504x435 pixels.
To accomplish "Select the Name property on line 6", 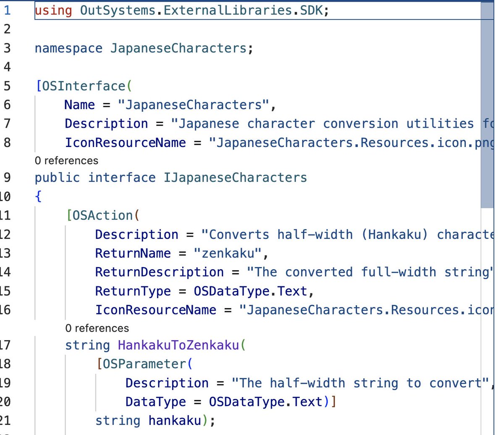I will (x=79, y=105).
